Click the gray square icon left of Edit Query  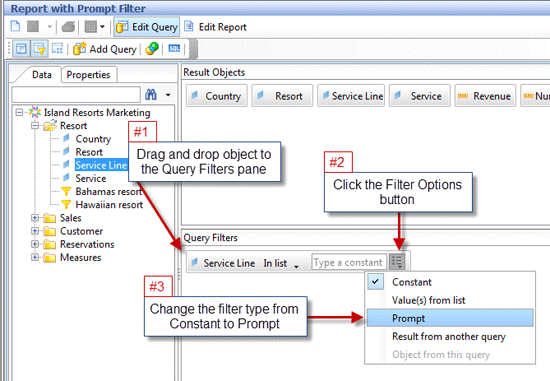coord(90,27)
